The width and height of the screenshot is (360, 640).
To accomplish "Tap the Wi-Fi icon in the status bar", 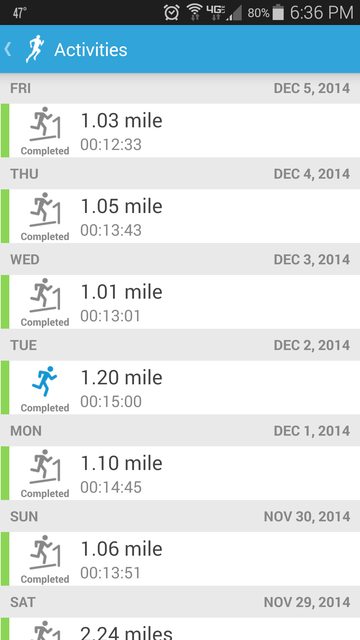I will (195, 13).
